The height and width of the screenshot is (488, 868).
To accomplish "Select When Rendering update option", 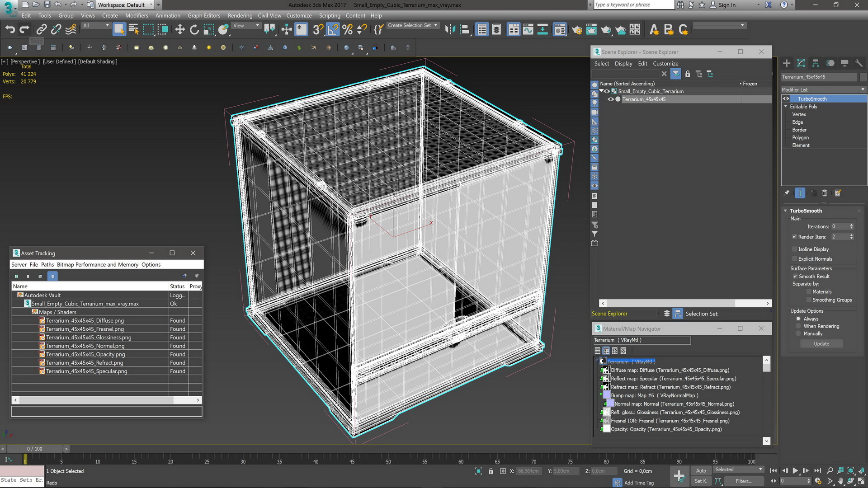I will coord(798,326).
